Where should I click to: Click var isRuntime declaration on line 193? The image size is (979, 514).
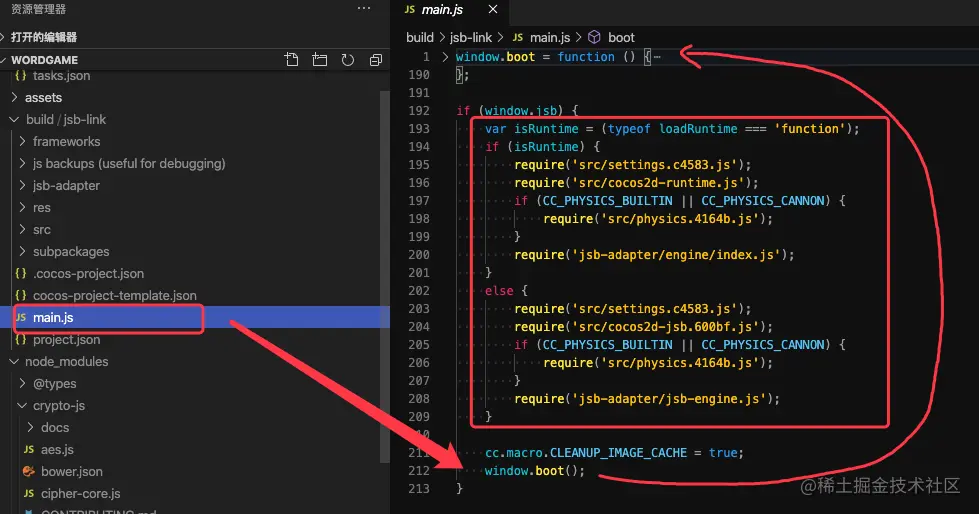click(672, 129)
